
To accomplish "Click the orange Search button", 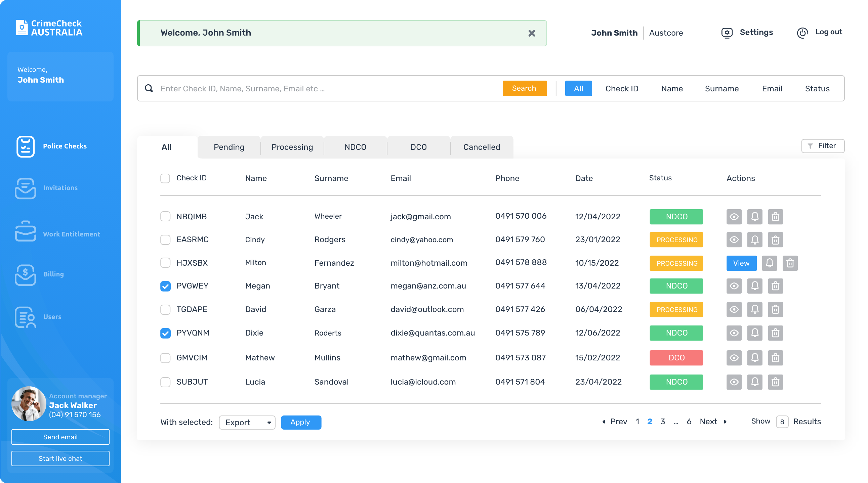I will (524, 88).
